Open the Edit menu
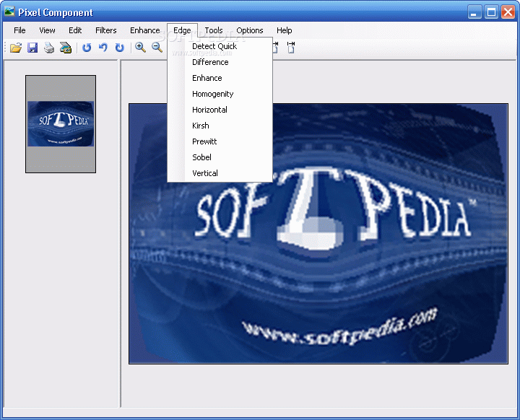 click(x=75, y=30)
